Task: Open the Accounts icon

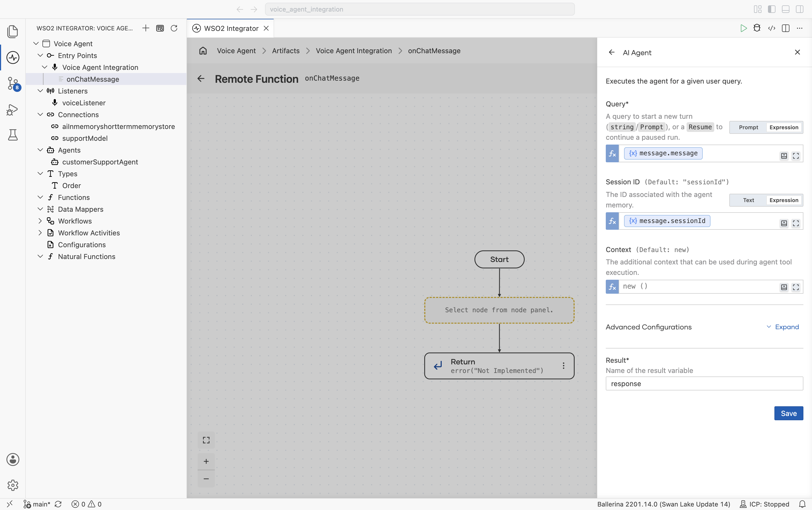Action: [x=13, y=459]
